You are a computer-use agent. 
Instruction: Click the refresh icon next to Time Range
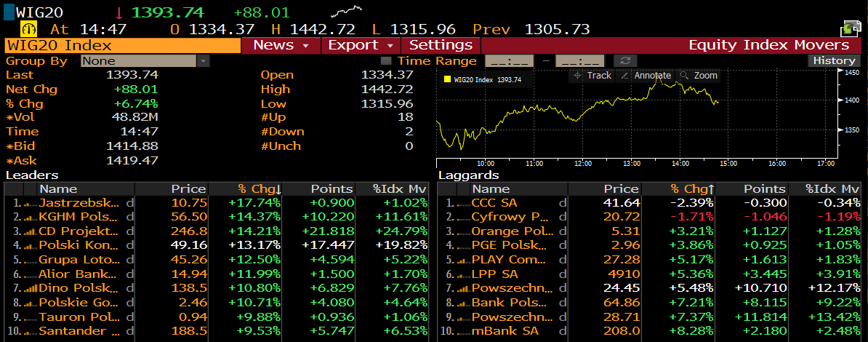(625, 60)
